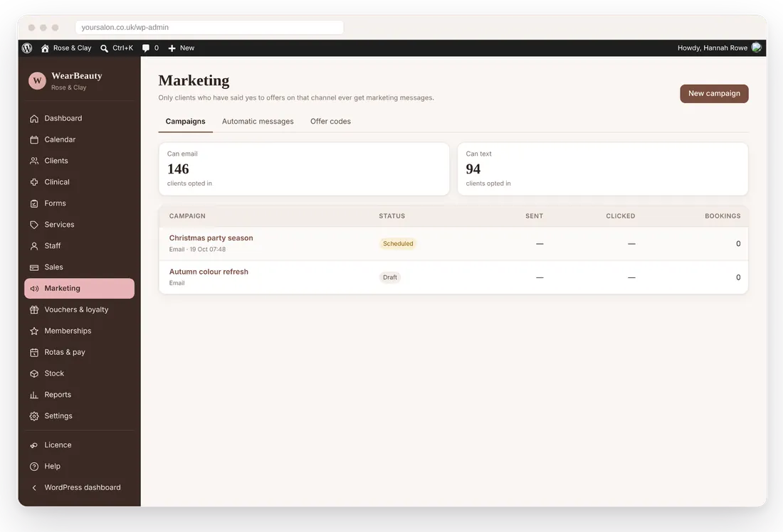
Task: Go to Rotas & pay
Action: [80, 352]
